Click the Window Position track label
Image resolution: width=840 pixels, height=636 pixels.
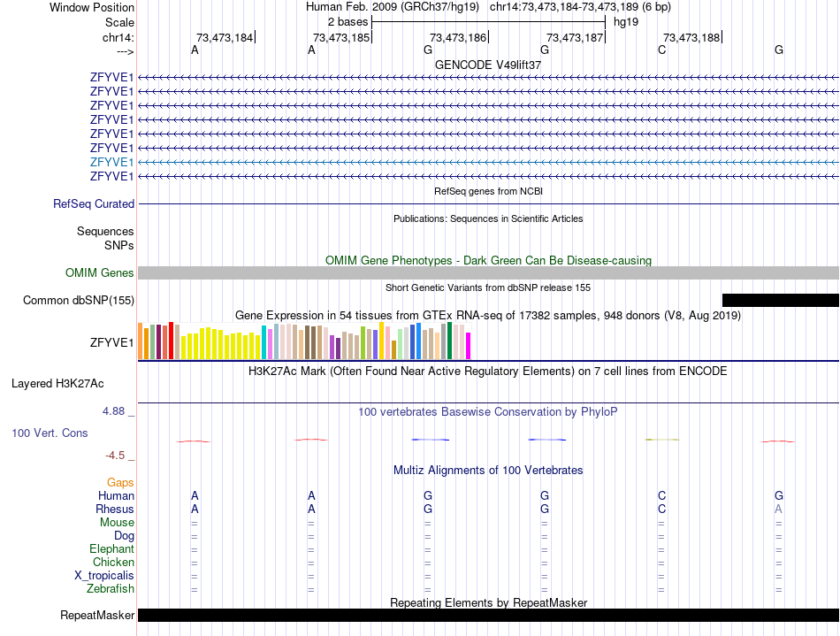point(92,7)
